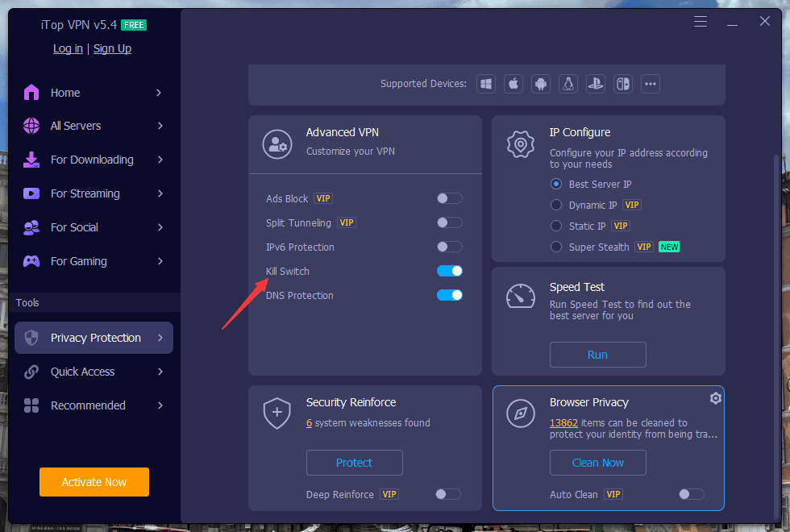Open the Home menu item
The image size is (790, 532).
94,93
